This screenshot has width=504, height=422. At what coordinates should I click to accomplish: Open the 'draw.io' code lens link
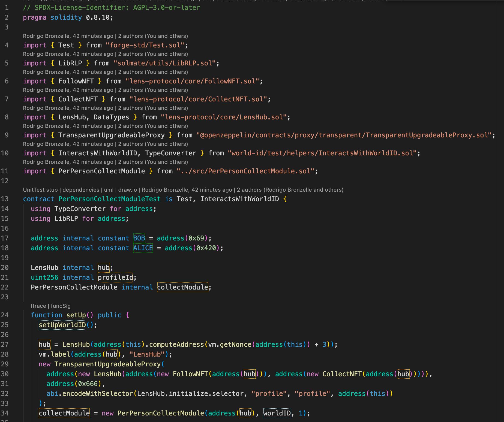point(128,190)
